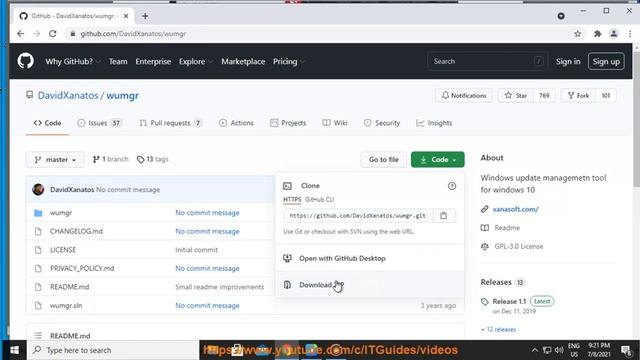This screenshot has height=360, width=640.
Task: Click the README list icon
Action: coord(38,336)
